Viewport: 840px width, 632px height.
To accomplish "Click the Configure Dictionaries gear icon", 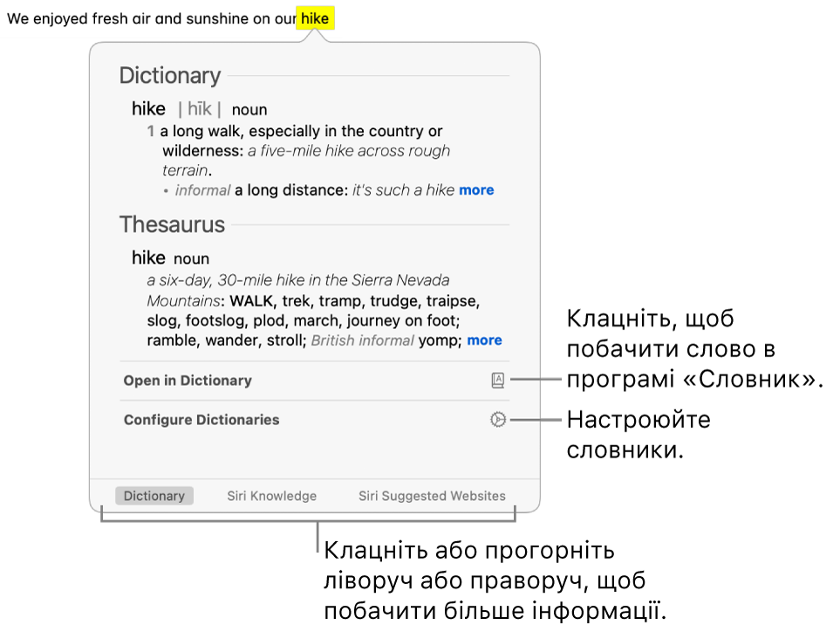I will coord(498,420).
